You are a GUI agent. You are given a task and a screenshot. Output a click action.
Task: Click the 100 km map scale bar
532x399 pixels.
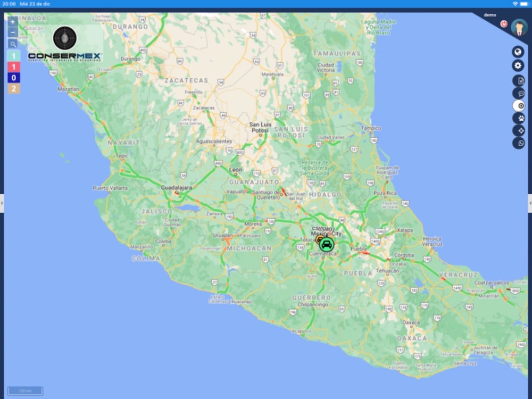pos(25,391)
